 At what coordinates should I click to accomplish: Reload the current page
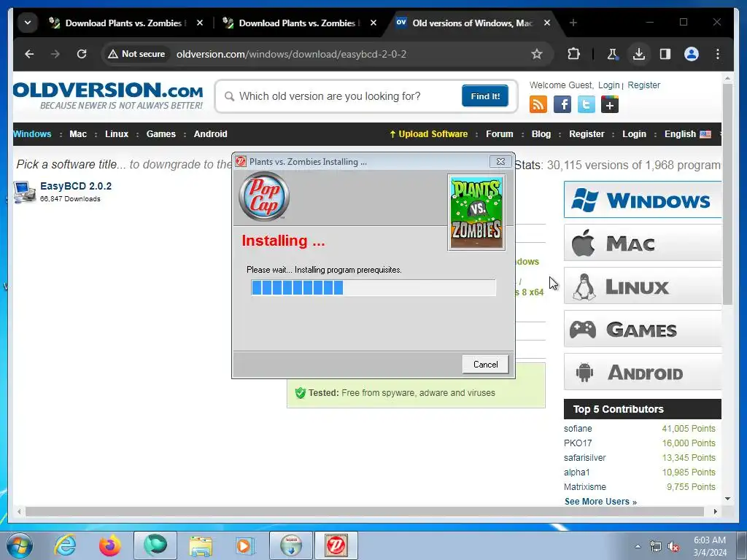pos(82,54)
